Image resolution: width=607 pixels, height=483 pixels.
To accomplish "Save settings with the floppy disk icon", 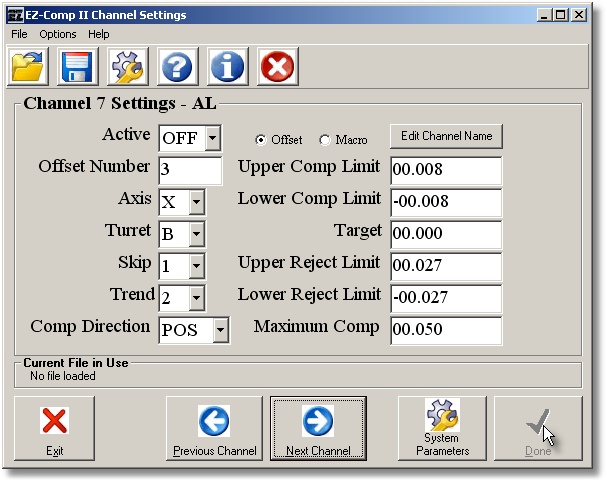I will [x=78, y=66].
